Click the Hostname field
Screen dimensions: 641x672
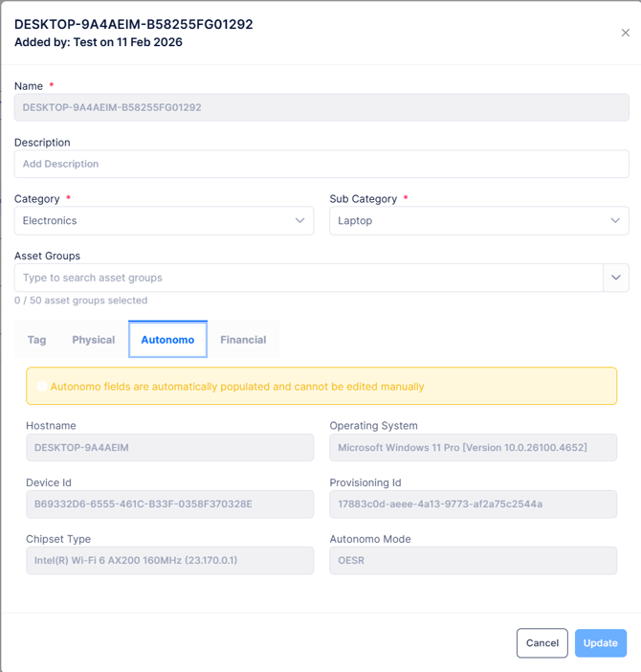pos(169,447)
